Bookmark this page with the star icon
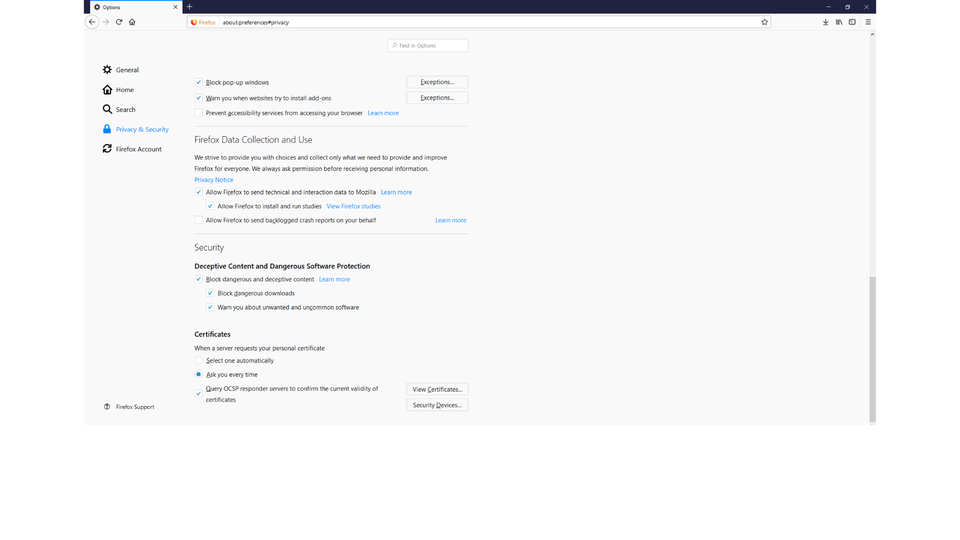960x540 pixels. (x=765, y=22)
